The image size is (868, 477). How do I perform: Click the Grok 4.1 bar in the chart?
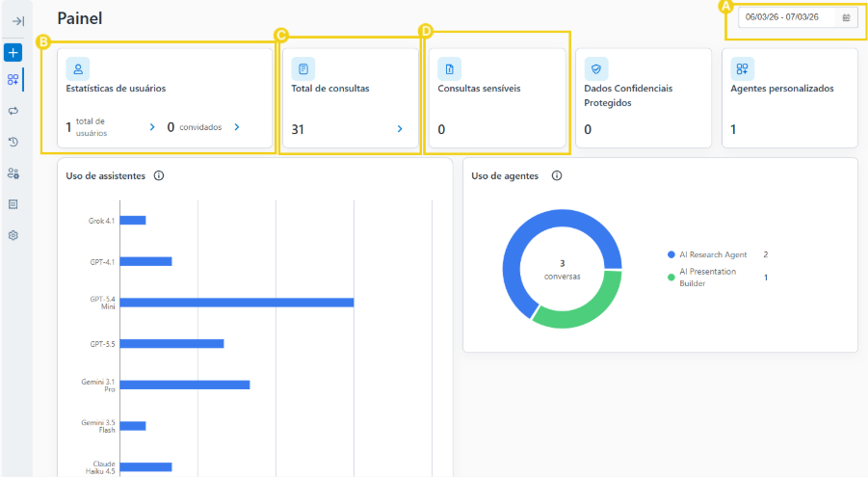133,221
